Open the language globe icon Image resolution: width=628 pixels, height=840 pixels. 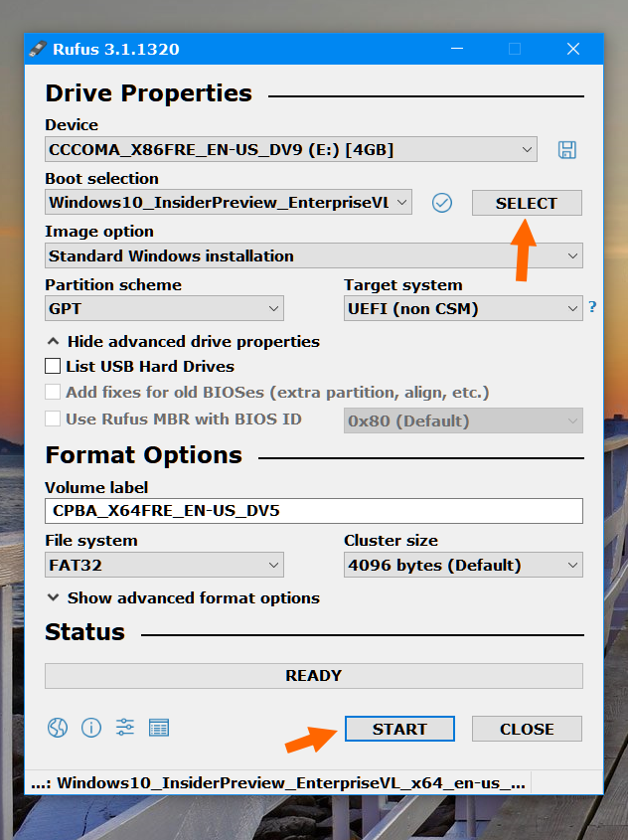(x=58, y=728)
